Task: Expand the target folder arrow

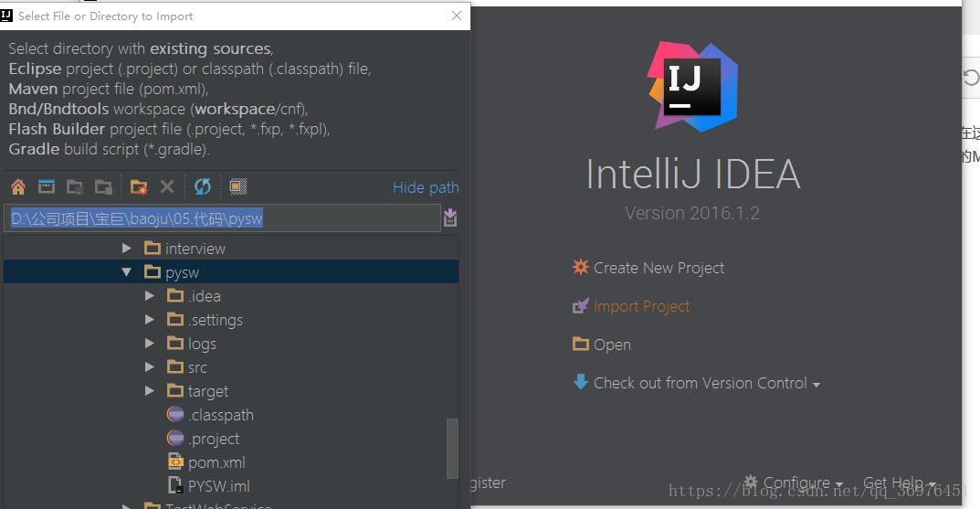Action: 150,391
